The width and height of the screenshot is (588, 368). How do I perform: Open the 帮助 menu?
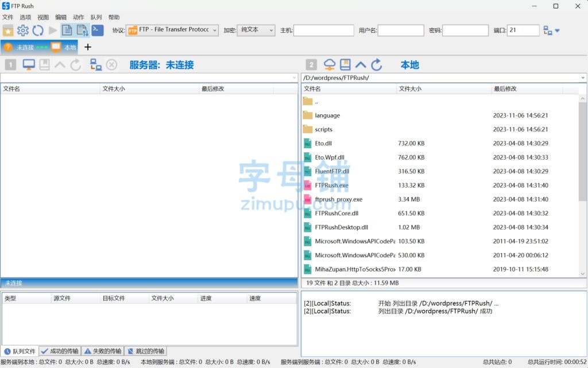114,17
